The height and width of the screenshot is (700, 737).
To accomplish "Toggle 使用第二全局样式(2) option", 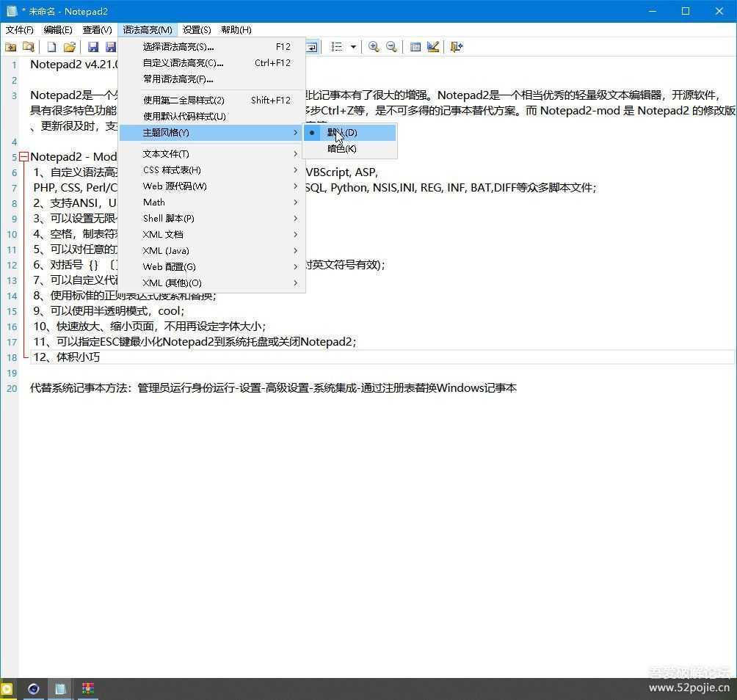I will pos(184,101).
